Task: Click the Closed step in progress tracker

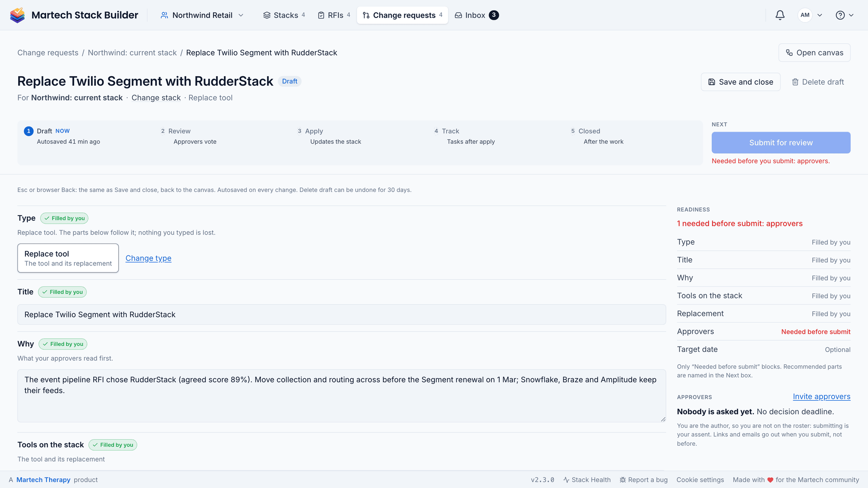Action: pyautogui.click(x=597, y=136)
